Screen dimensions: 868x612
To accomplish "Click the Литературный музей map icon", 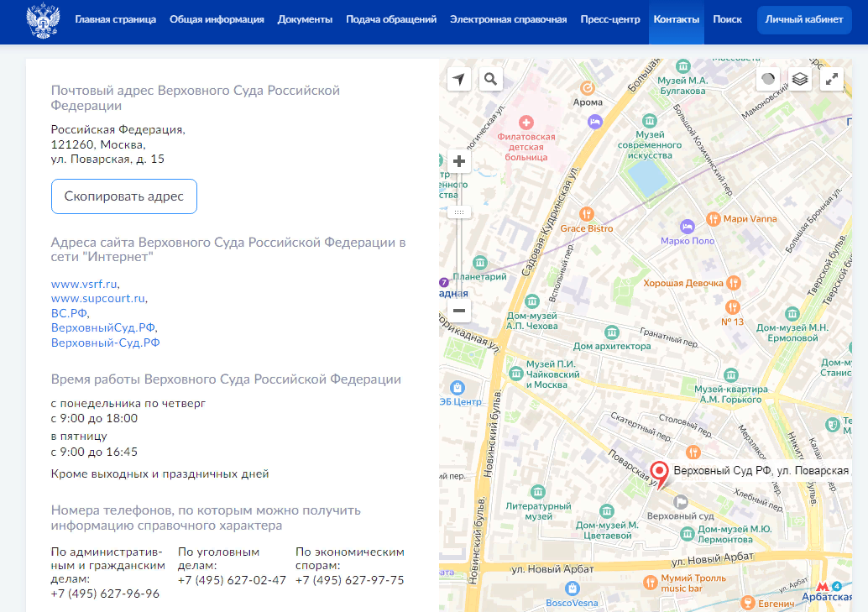I will click(x=538, y=492).
